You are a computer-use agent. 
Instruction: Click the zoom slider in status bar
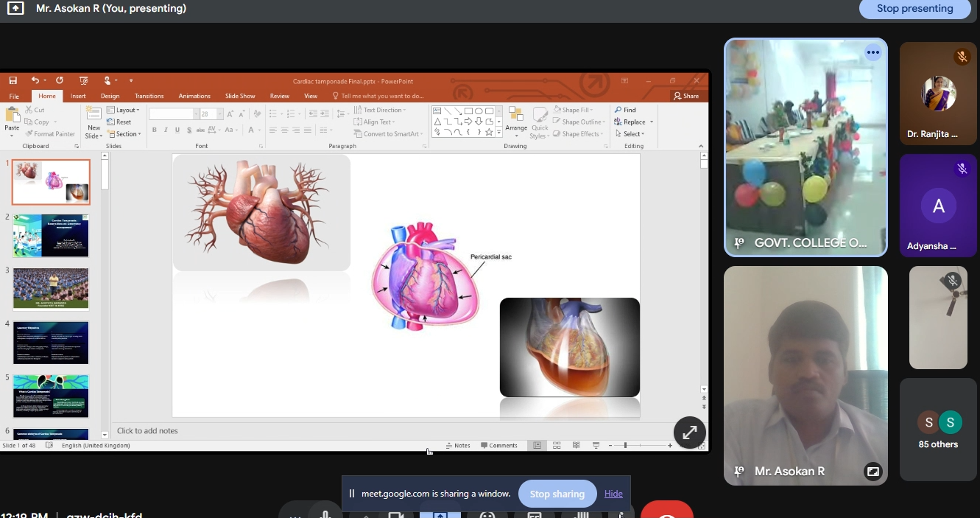point(625,446)
